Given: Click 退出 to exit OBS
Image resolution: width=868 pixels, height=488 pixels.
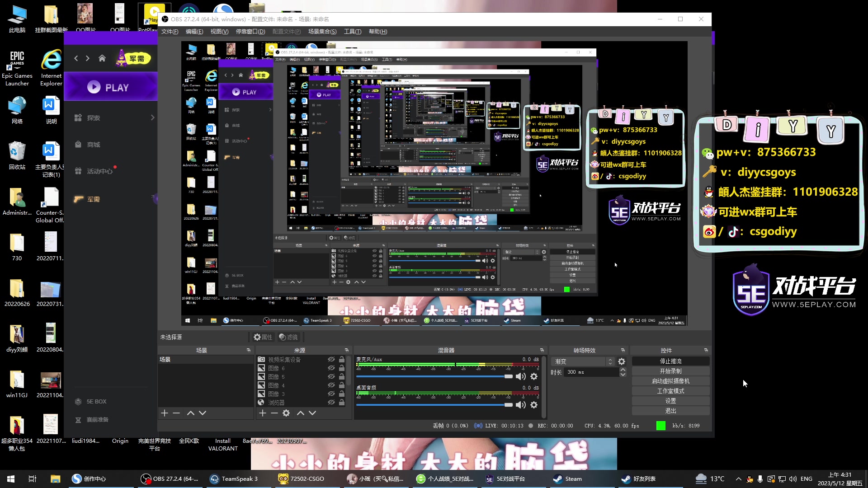Looking at the screenshot, I should [670, 411].
